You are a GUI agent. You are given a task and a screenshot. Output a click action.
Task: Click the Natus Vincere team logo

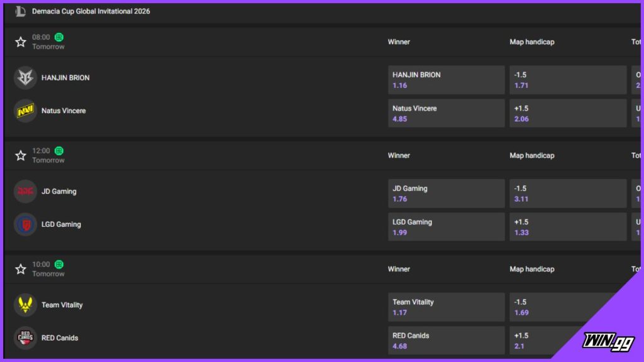click(25, 111)
